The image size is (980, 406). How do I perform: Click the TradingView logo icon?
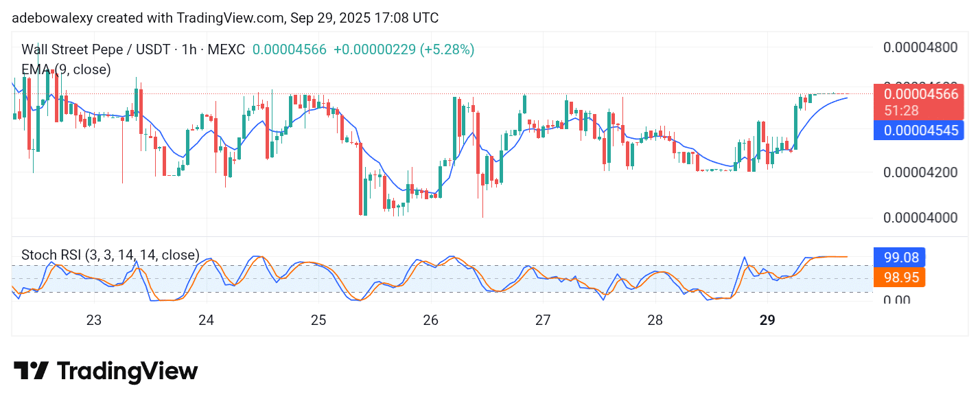tap(31, 371)
